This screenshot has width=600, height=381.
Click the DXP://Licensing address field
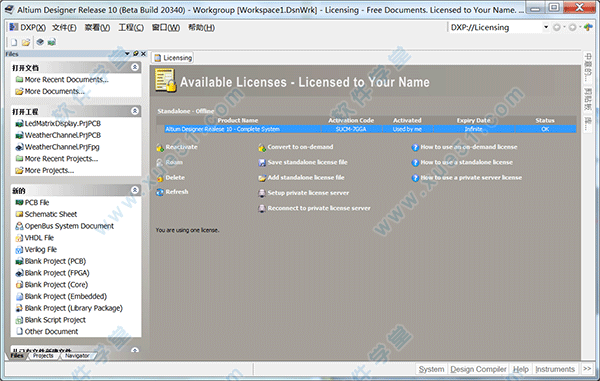click(x=496, y=28)
